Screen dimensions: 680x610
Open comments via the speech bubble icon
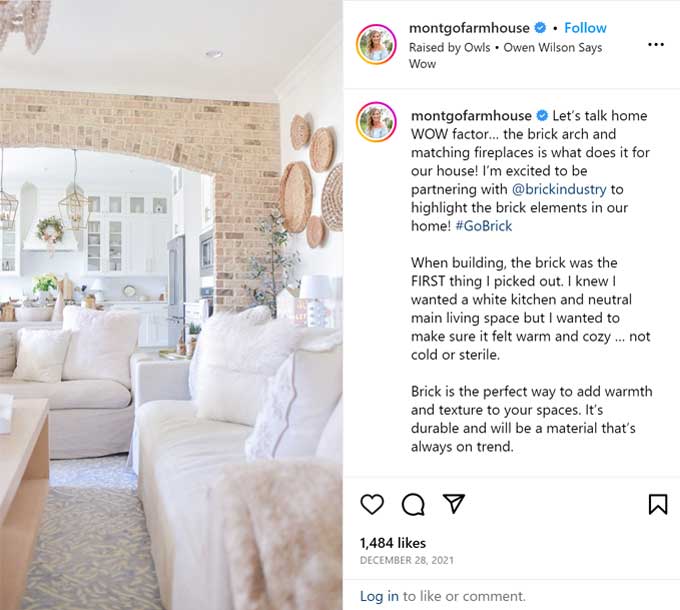pos(413,504)
